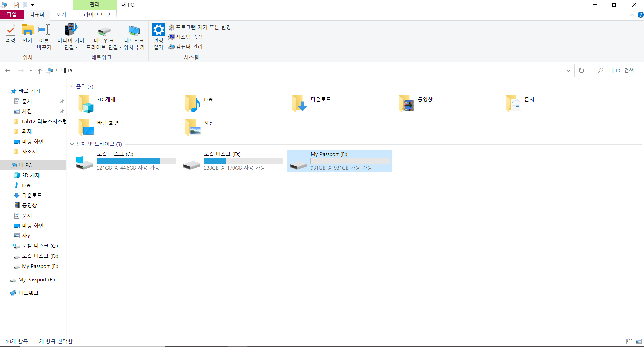Open the 파일 menu tab
Image resolution: width=644 pixels, height=347 pixels.
pos(12,14)
